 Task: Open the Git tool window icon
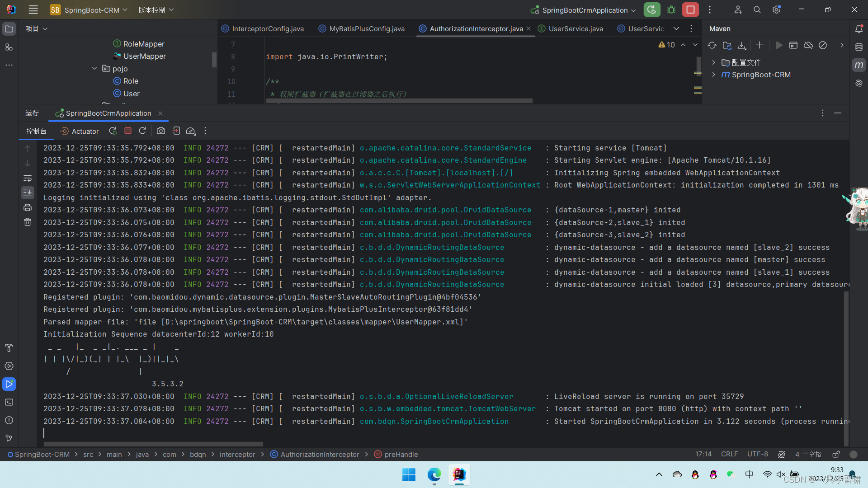click(x=9, y=438)
